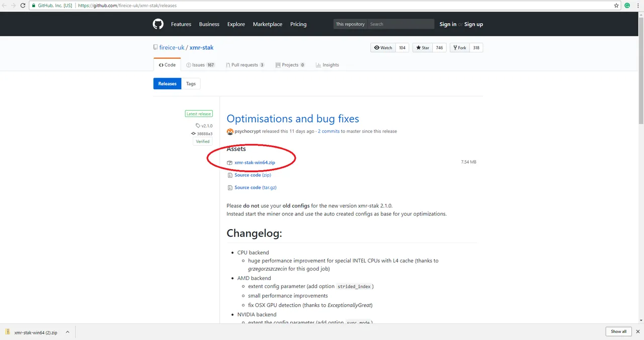This screenshot has height=340, width=644.
Task: Switch to the Code tab
Action: point(167,65)
